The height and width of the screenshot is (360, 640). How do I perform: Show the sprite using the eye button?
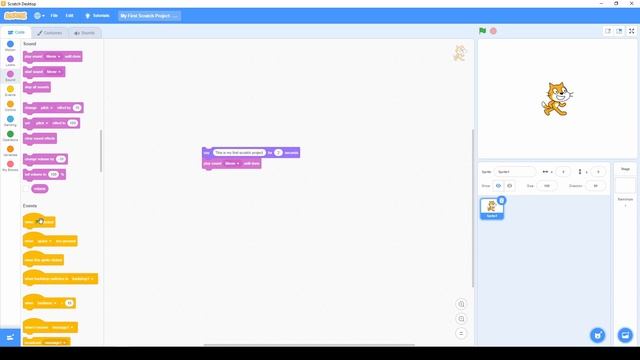point(498,186)
